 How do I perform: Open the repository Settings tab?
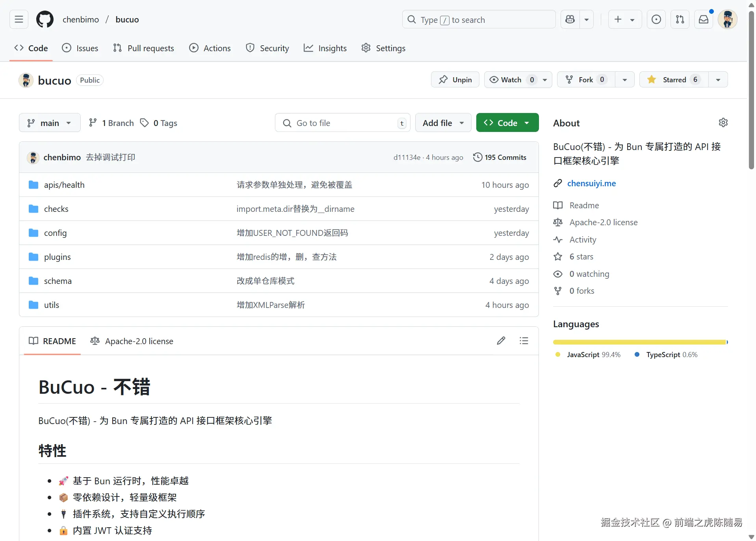383,48
